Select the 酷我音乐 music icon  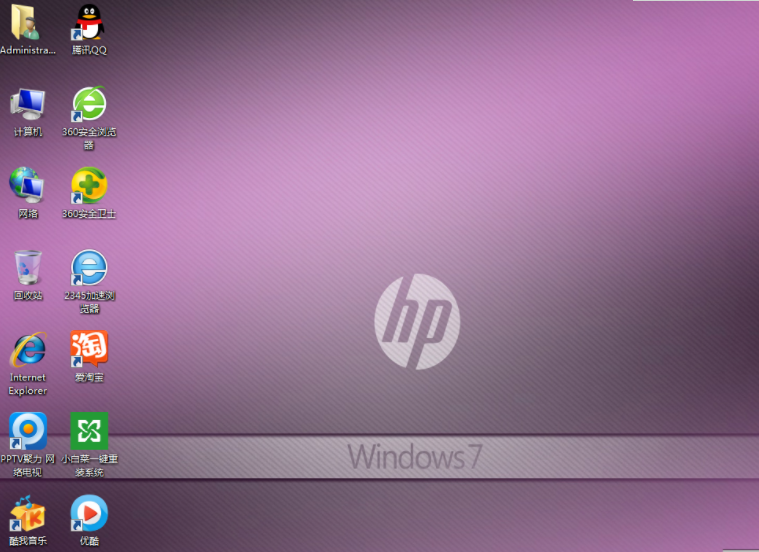[28, 513]
